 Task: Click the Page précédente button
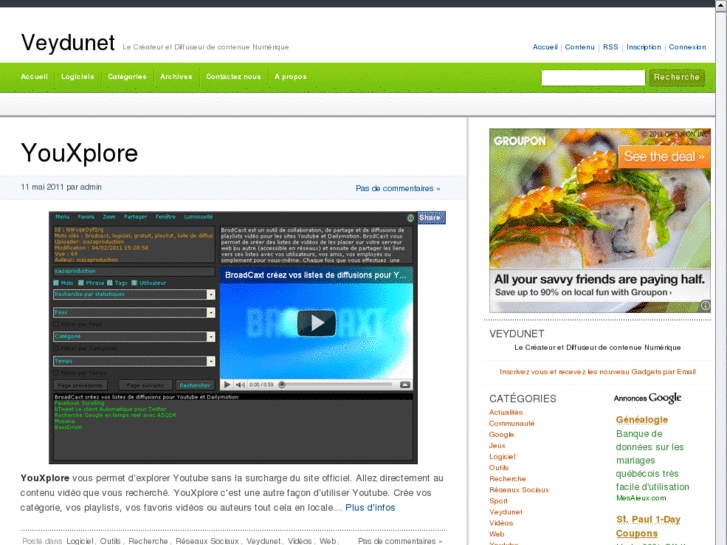[80, 385]
